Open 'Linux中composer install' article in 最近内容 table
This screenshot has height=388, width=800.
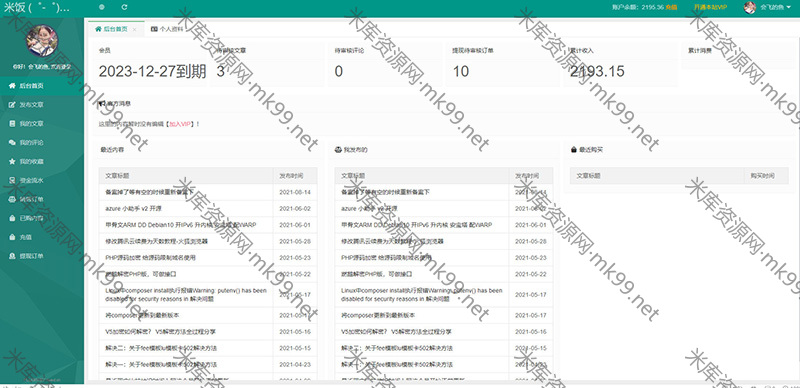coord(186,295)
